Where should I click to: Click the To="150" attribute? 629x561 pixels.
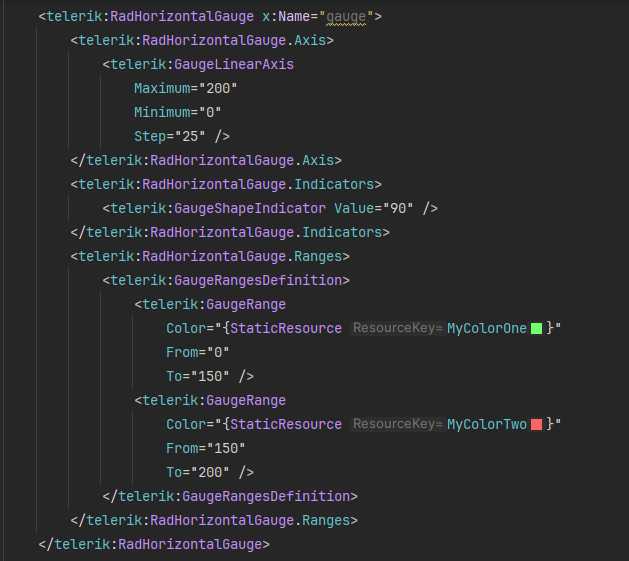pos(198,376)
